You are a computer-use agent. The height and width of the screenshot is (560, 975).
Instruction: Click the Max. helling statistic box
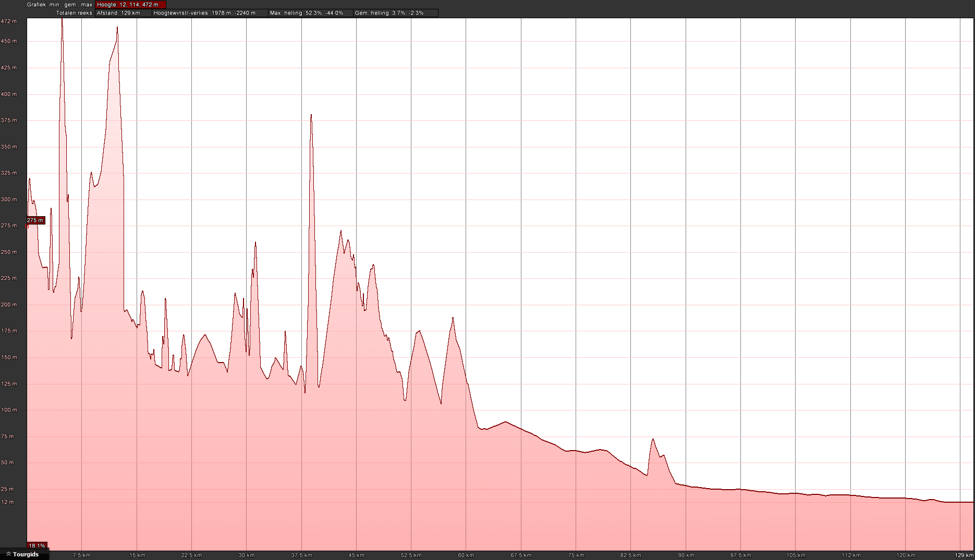[x=310, y=13]
